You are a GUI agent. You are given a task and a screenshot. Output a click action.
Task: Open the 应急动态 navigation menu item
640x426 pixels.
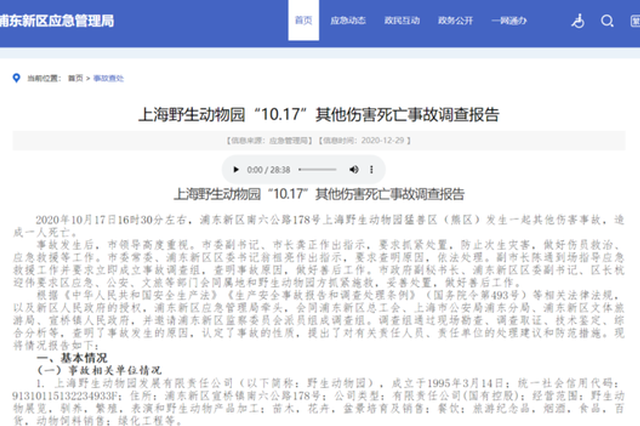pyautogui.click(x=348, y=20)
